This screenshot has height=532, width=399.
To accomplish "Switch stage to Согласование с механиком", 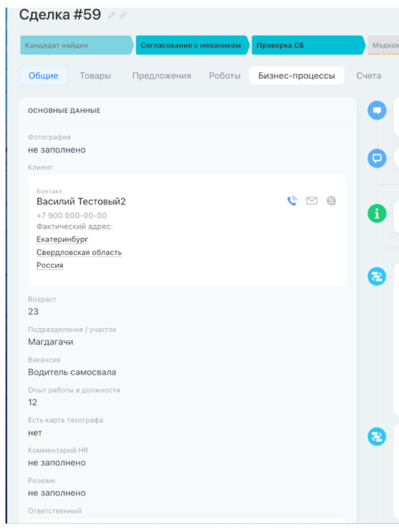I will 191,45.
